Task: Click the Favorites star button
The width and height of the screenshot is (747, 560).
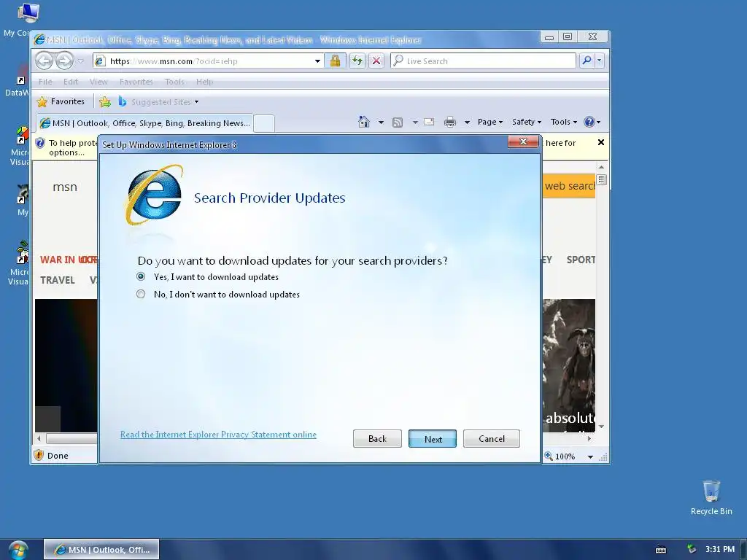Action: tap(61, 101)
